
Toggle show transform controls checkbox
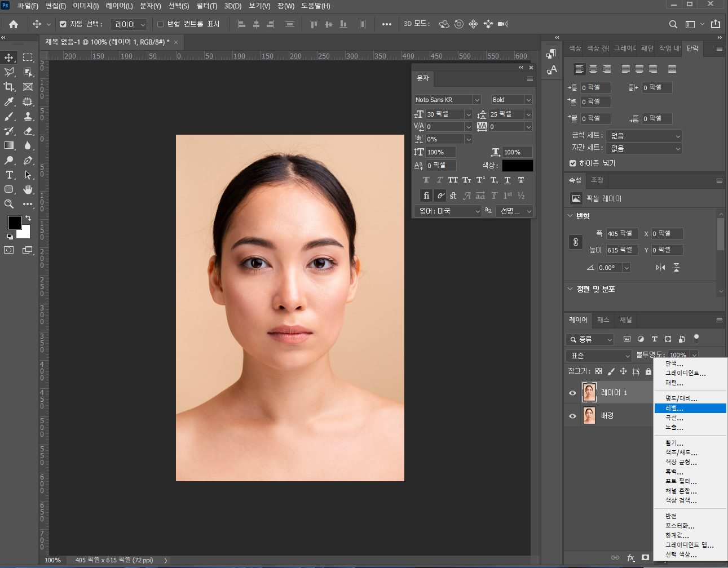pos(160,24)
